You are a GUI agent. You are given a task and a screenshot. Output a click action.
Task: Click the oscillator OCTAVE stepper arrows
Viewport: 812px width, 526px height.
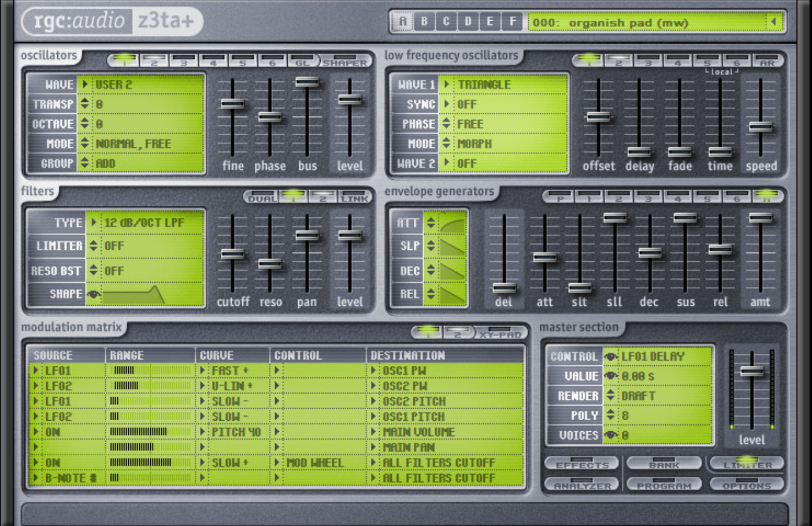(x=85, y=124)
